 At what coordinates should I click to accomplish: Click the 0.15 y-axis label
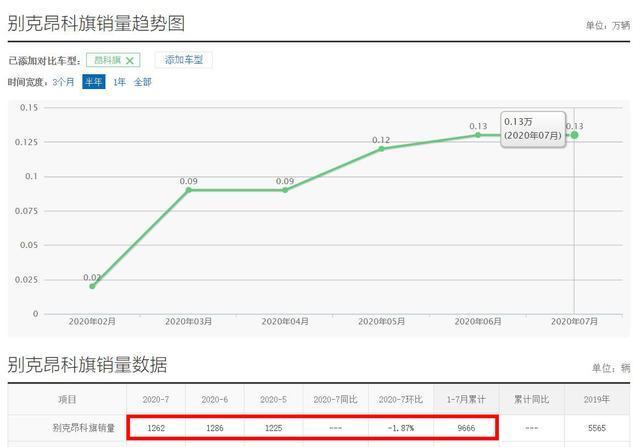click(29, 107)
